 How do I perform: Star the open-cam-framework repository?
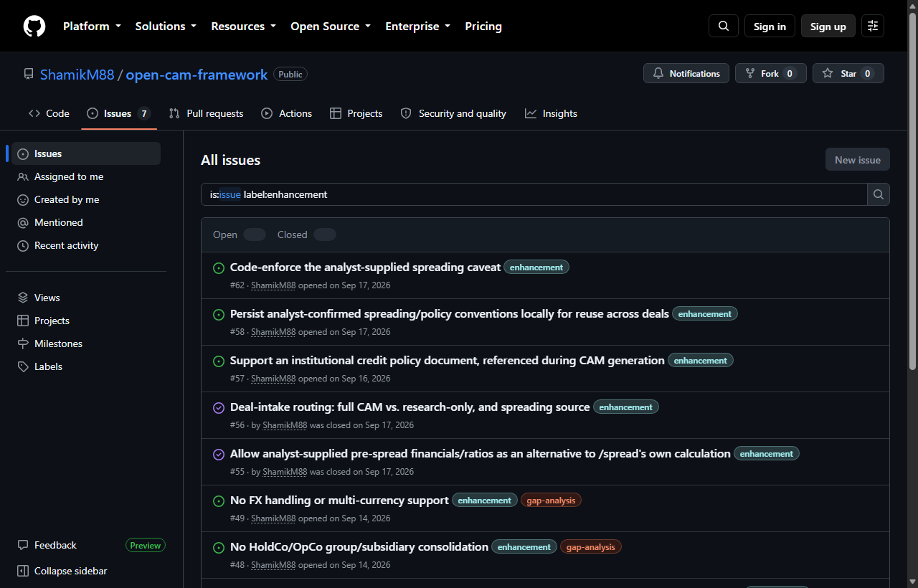pyautogui.click(x=848, y=73)
